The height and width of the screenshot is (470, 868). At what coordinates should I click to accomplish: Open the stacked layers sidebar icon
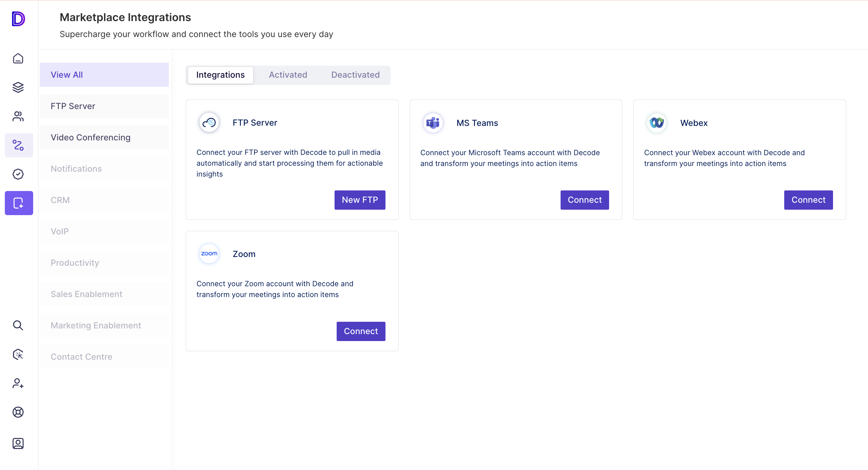pos(18,88)
